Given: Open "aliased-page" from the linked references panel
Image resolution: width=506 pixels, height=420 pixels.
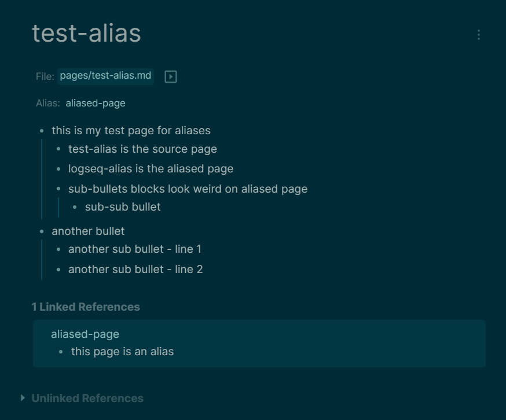Looking at the screenshot, I should click(84, 334).
